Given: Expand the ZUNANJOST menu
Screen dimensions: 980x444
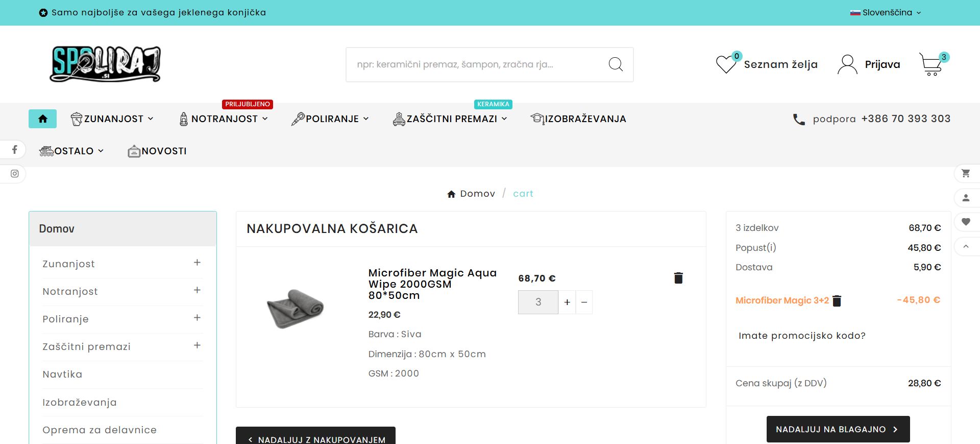Looking at the screenshot, I should coord(112,119).
